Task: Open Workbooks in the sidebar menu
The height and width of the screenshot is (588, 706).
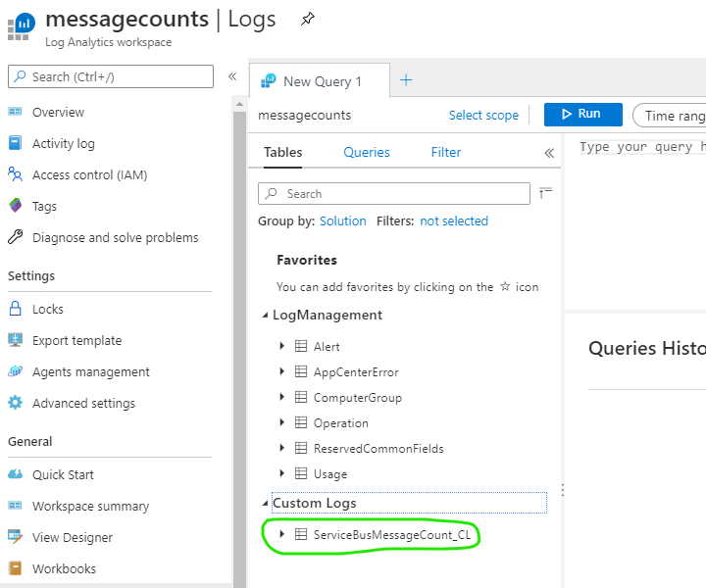Action: pos(64,568)
